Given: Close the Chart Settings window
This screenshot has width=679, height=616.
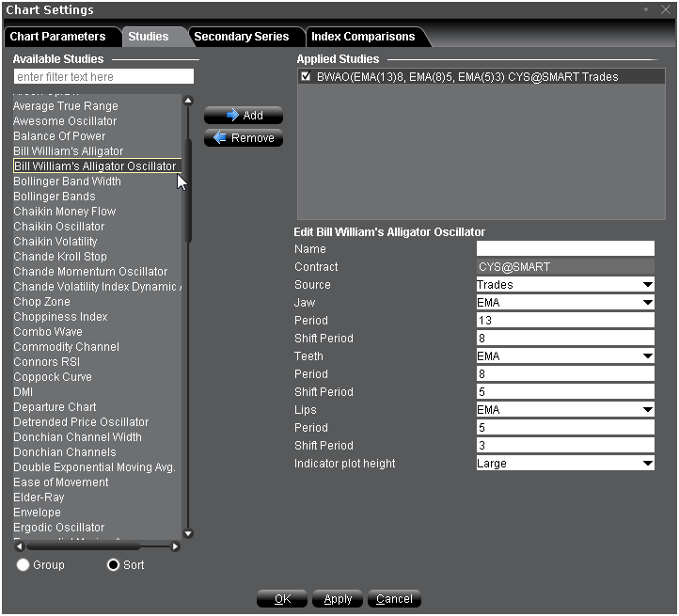Looking at the screenshot, I should (664, 10).
